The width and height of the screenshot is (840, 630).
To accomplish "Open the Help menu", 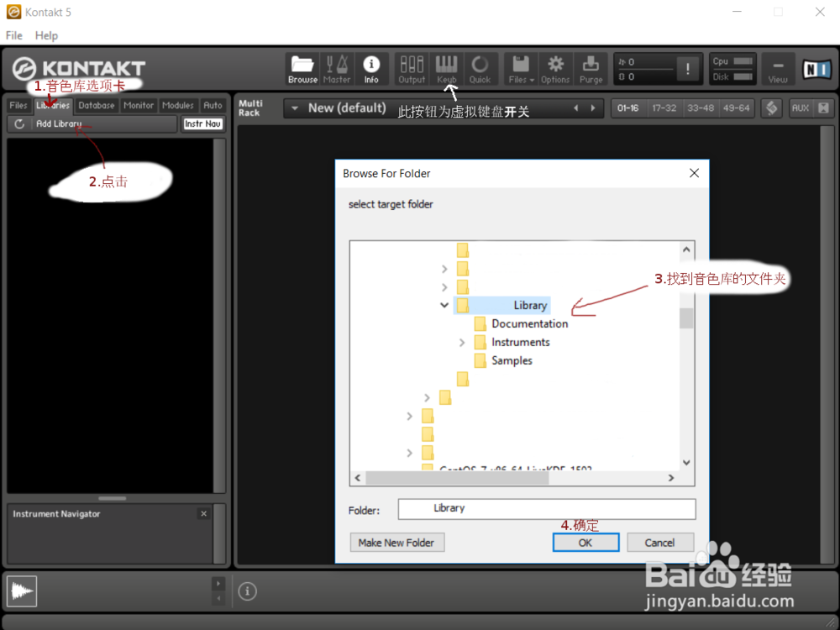I will tap(46, 35).
